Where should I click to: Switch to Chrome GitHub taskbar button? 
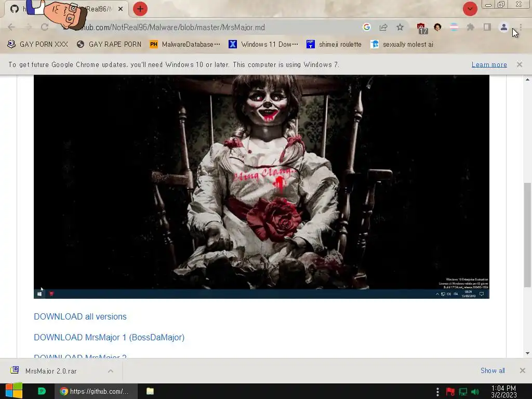point(96,391)
